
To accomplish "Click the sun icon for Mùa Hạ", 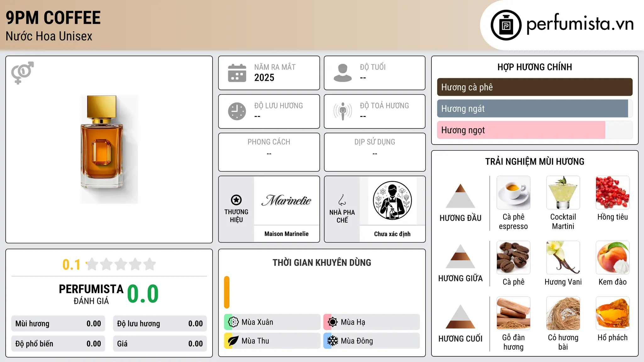I will point(333,322).
